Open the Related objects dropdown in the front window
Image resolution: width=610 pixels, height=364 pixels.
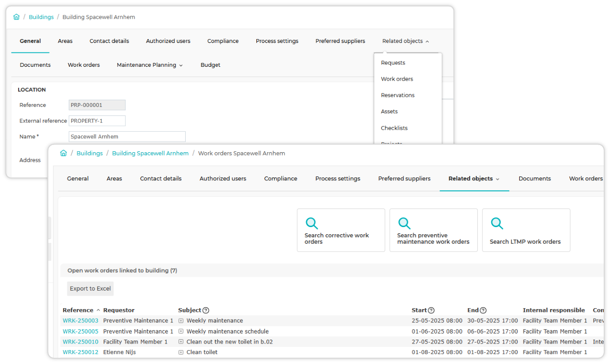(x=474, y=178)
